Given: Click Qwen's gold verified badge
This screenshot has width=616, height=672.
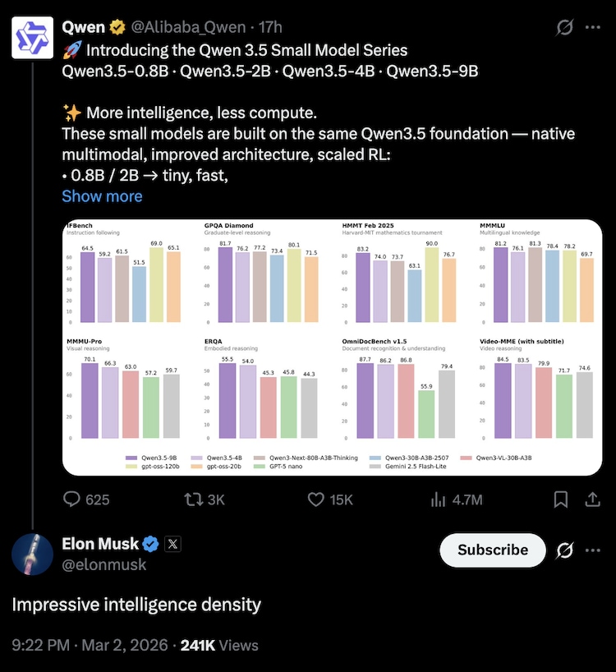Looking at the screenshot, I should point(116,27).
